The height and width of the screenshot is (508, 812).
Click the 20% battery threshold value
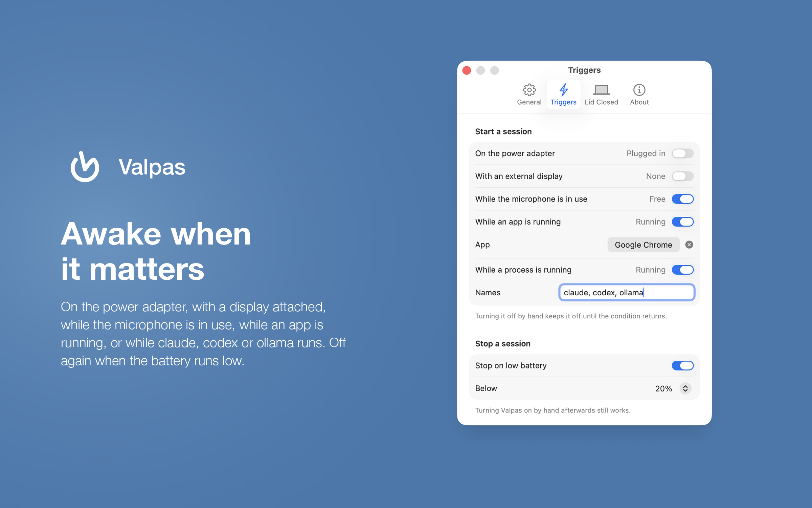tap(663, 388)
